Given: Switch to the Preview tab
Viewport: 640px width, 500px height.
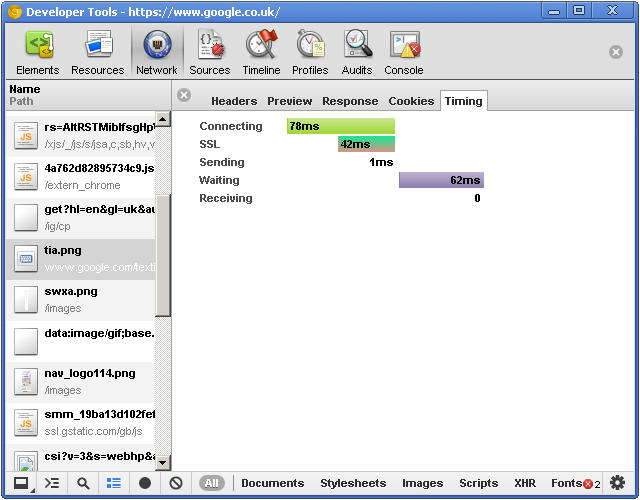Looking at the screenshot, I should (x=289, y=101).
